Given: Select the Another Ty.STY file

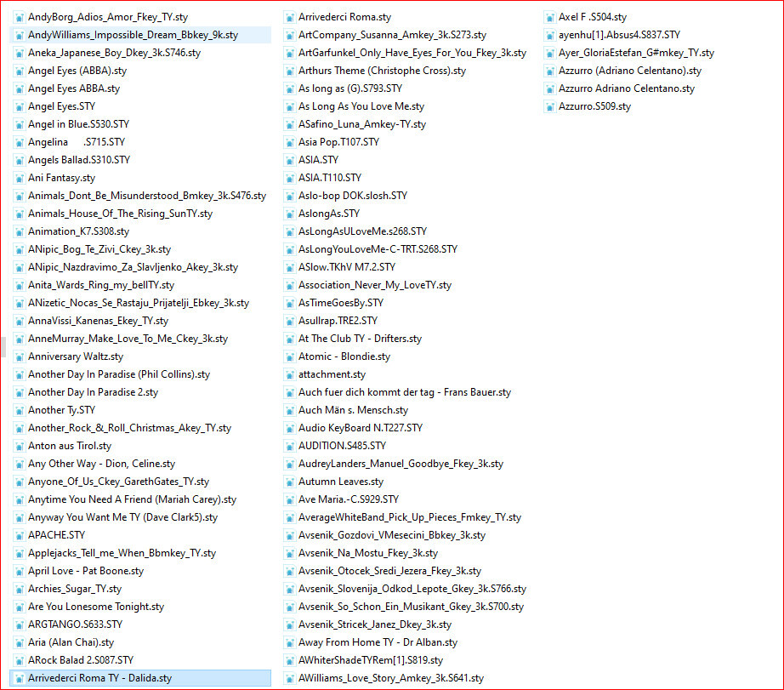Looking at the screenshot, I should click(61, 410).
